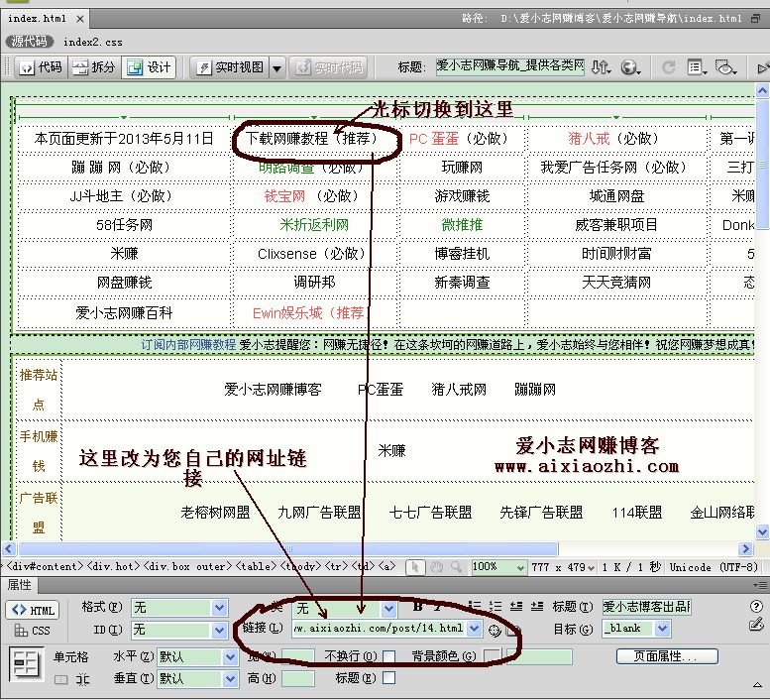Apply ordered list icon
Screen dimensions: 770x700
coord(495,607)
